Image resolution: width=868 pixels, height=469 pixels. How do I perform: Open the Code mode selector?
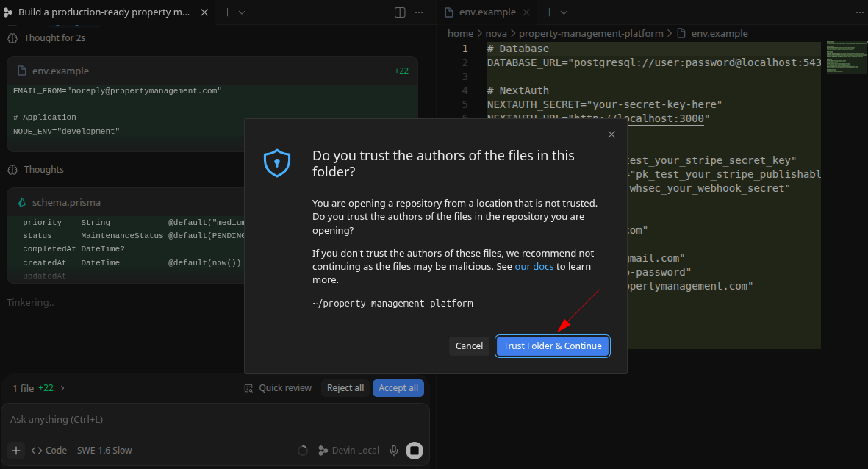pyautogui.click(x=49, y=451)
